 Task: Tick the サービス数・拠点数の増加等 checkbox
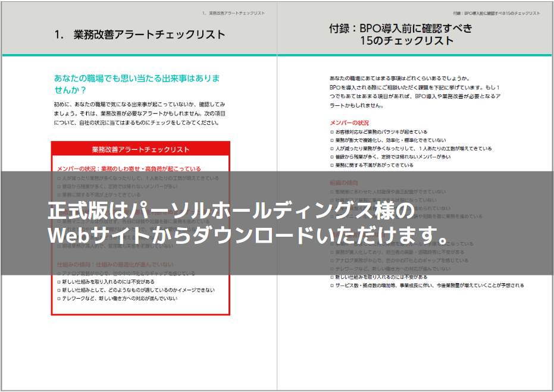point(332,286)
